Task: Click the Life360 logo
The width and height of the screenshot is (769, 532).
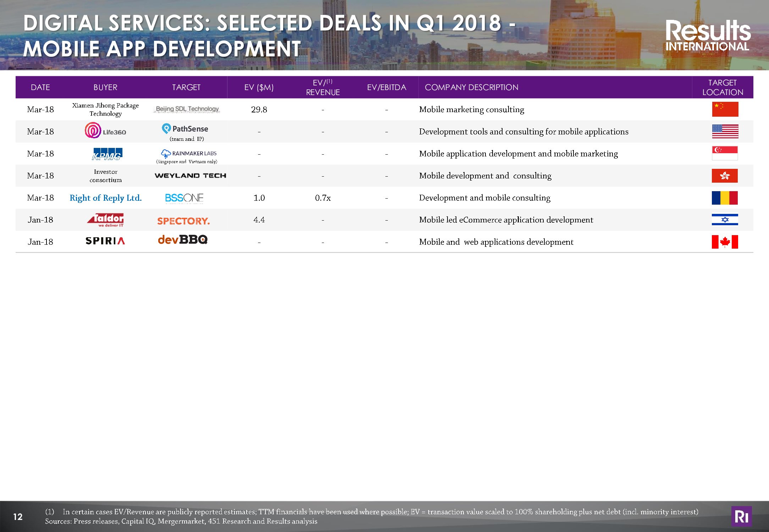Action: [105, 131]
